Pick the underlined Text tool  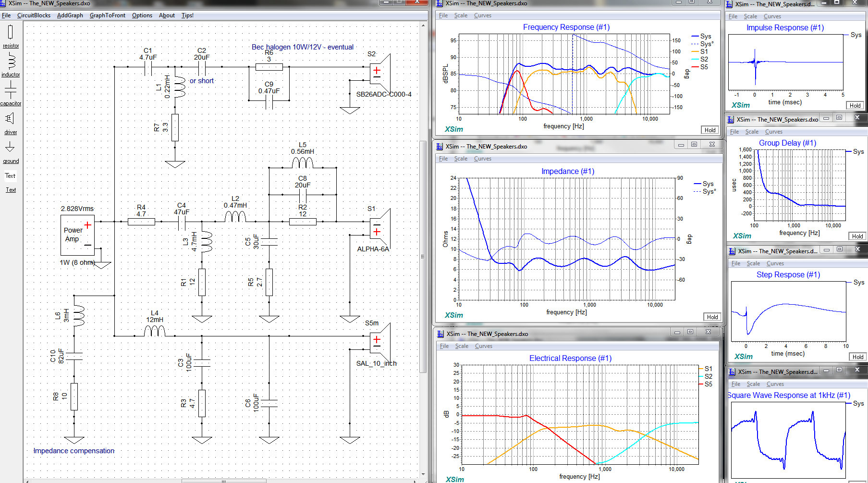coord(11,190)
